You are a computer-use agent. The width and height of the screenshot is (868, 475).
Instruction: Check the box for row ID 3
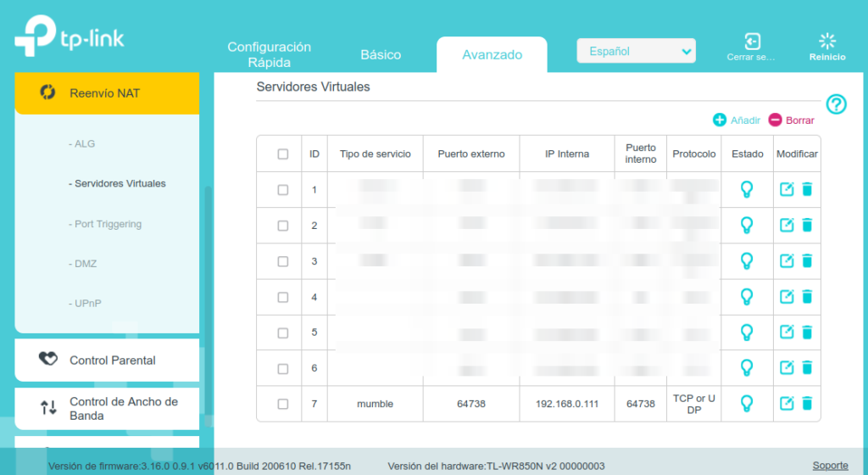point(283,261)
